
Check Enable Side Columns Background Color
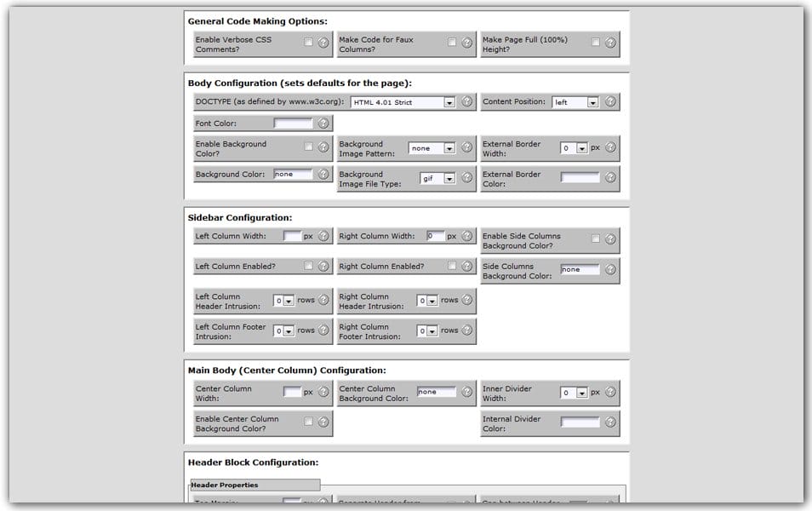click(596, 238)
